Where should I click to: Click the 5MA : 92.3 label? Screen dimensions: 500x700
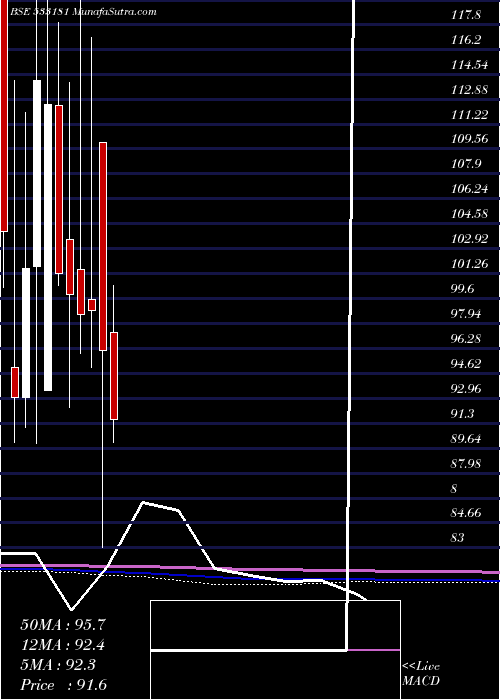point(58,665)
